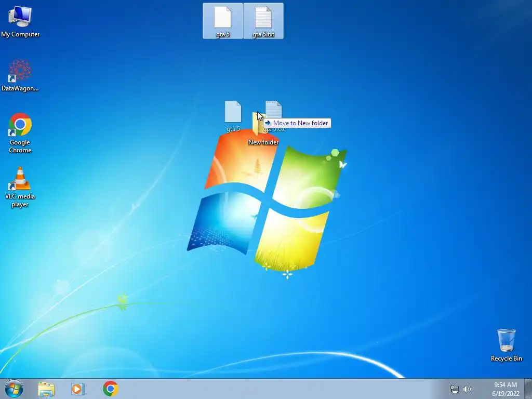Launch Windows Media Player from the taskbar
The width and height of the screenshot is (532, 399).
coord(78,389)
